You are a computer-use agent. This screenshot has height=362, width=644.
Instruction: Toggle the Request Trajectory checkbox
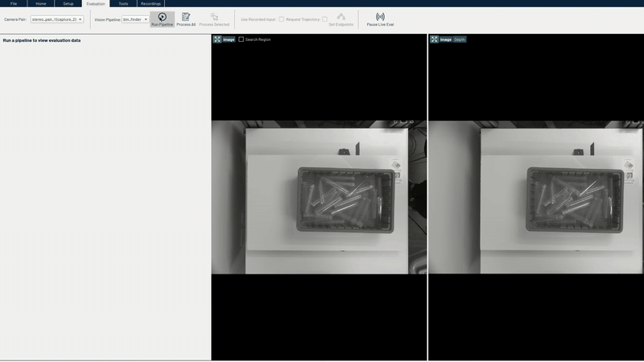[324, 19]
